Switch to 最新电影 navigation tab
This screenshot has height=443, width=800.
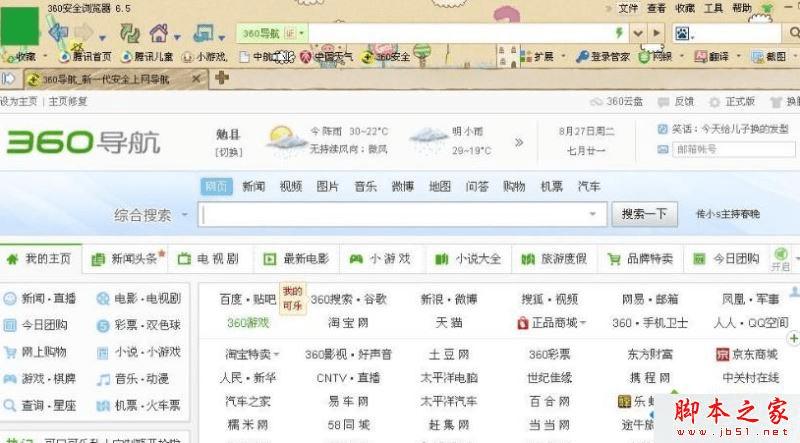click(296, 259)
